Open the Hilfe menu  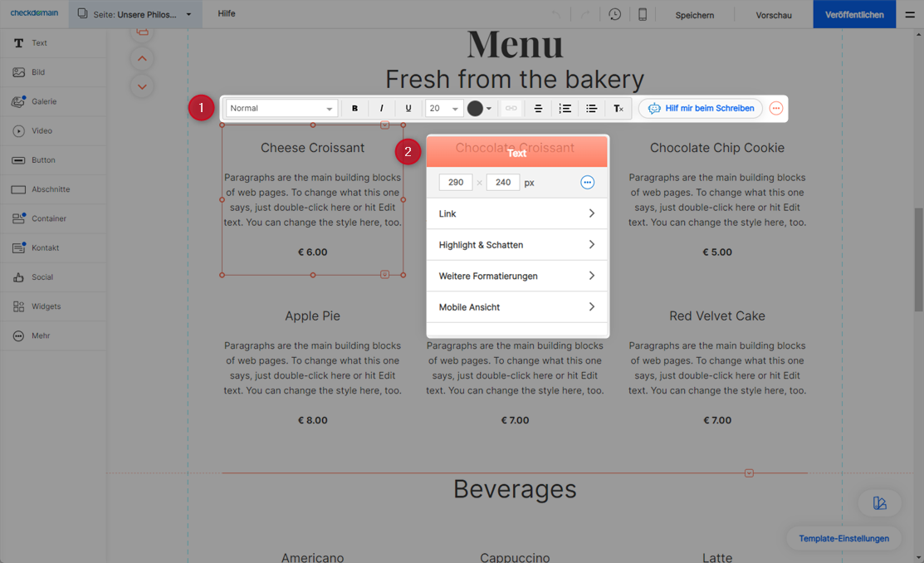pos(227,14)
